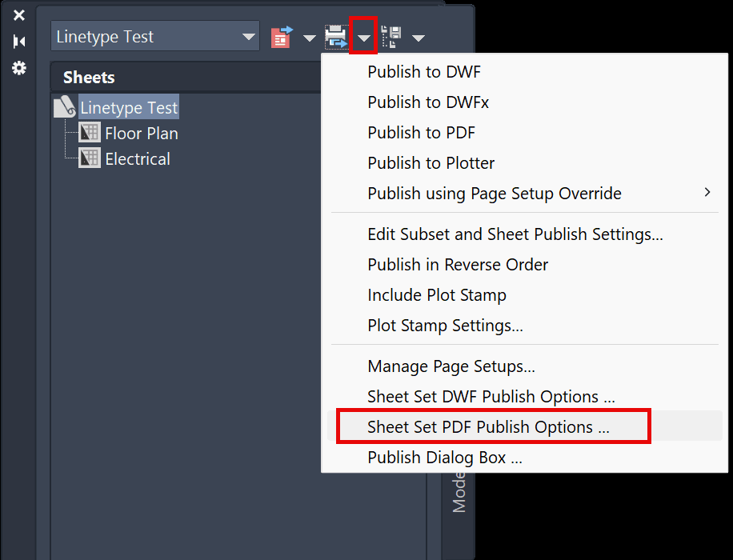Click the Publish to DWF toolbar icon

point(282,37)
